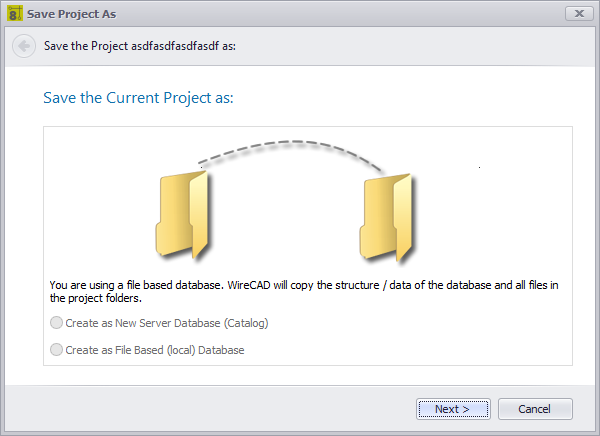Click the 'Save the Project asdfasdfasdfasdf as:' header text

pyautogui.click(x=140, y=46)
